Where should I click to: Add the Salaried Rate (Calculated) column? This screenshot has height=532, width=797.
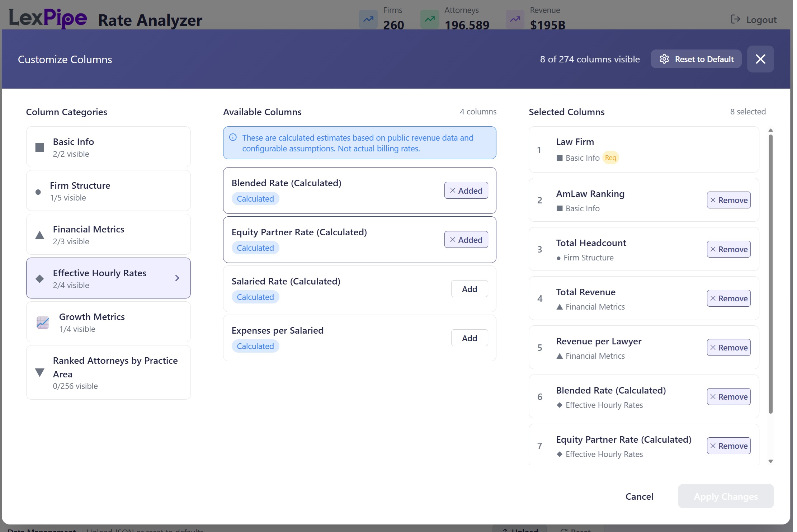469,289
